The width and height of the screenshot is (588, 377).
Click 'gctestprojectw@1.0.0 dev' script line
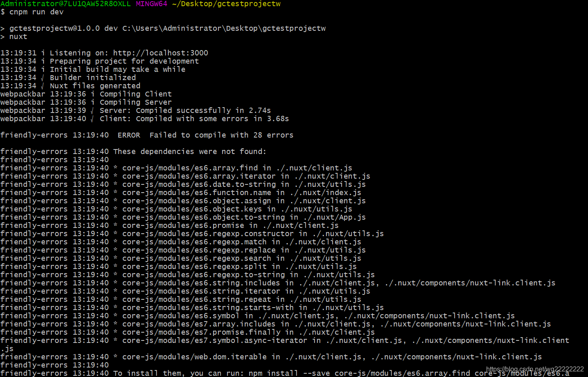pyautogui.click(x=163, y=28)
